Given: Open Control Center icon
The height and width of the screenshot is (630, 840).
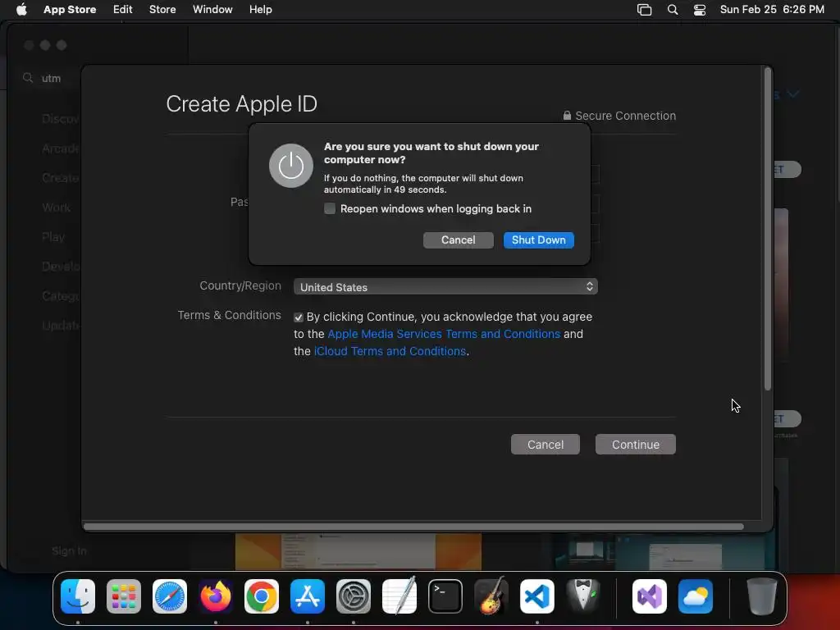Looking at the screenshot, I should (x=700, y=10).
